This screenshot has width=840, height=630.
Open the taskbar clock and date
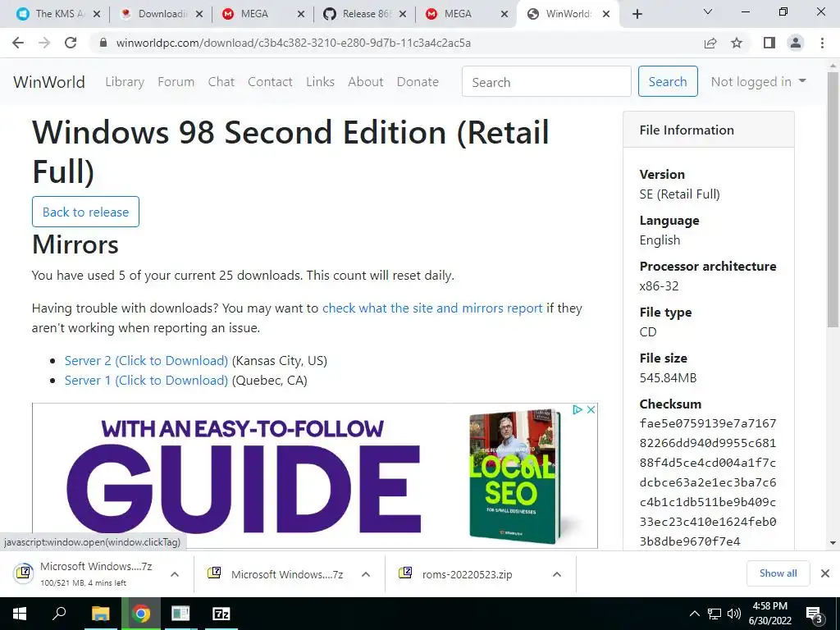click(x=769, y=614)
